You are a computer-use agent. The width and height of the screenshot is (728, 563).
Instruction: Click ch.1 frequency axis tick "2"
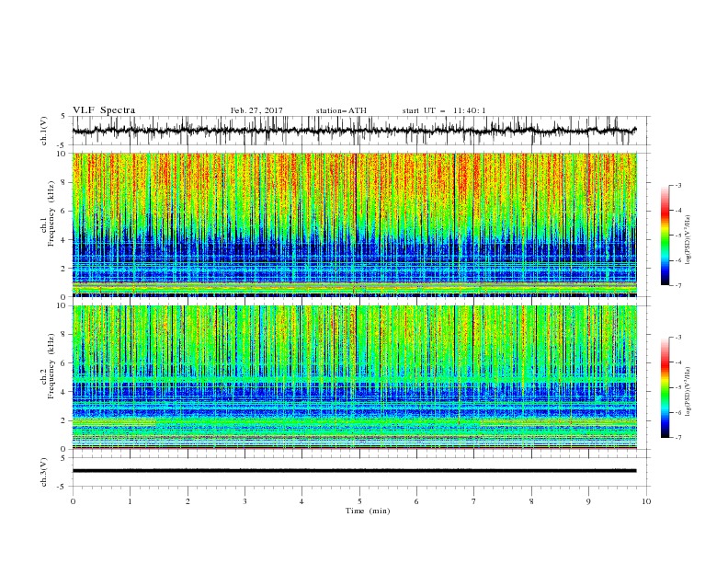click(64, 268)
